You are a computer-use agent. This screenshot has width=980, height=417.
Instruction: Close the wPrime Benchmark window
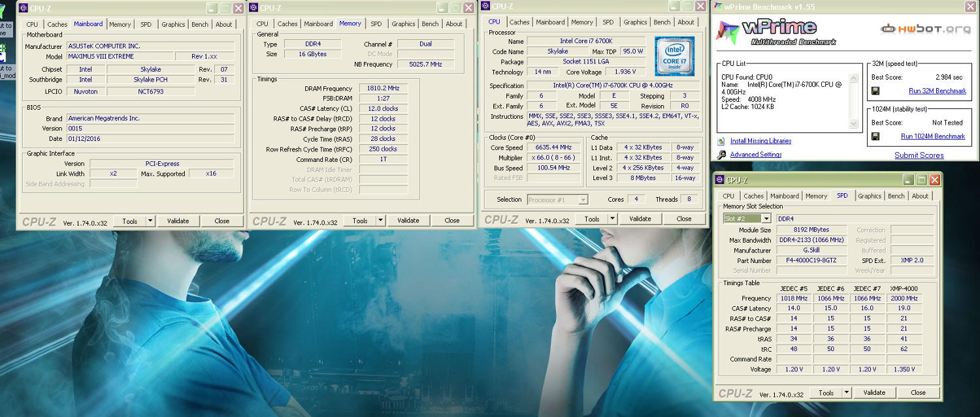(969, 7)
